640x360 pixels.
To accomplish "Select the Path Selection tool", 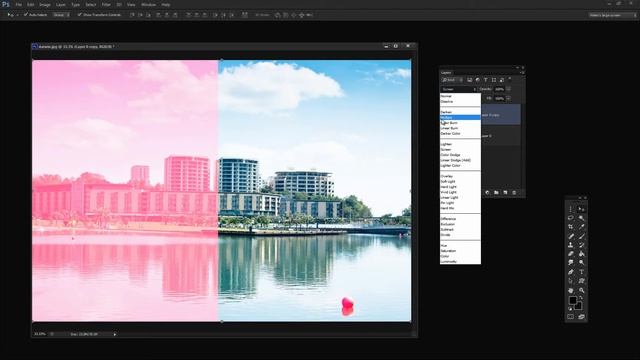I will (571, 281).
